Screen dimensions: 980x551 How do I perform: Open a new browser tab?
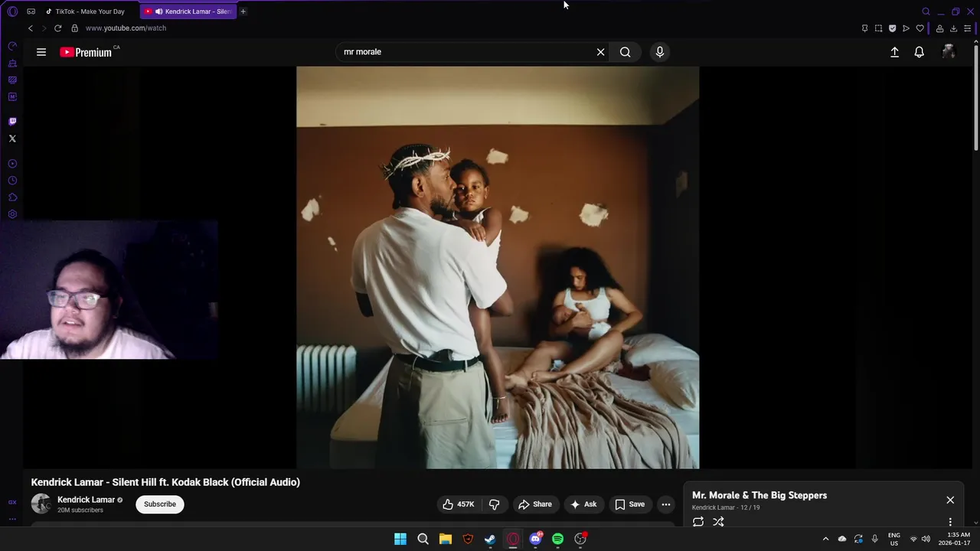click(x=243, y=11)
